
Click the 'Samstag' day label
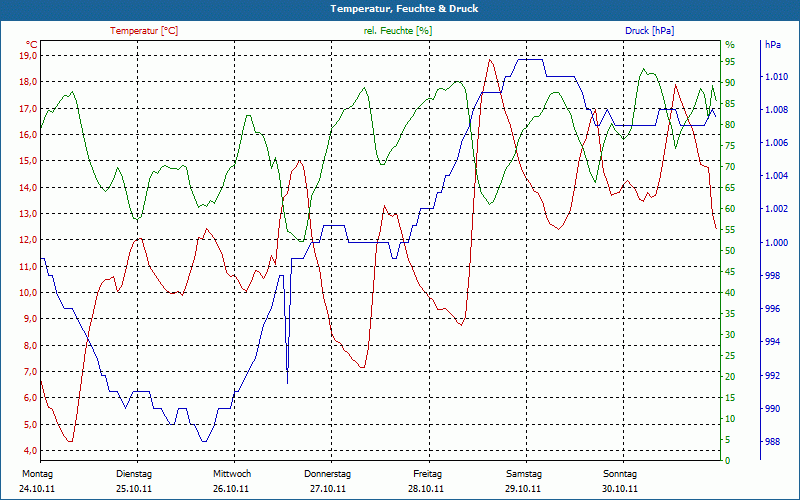[x=524, y=474]
